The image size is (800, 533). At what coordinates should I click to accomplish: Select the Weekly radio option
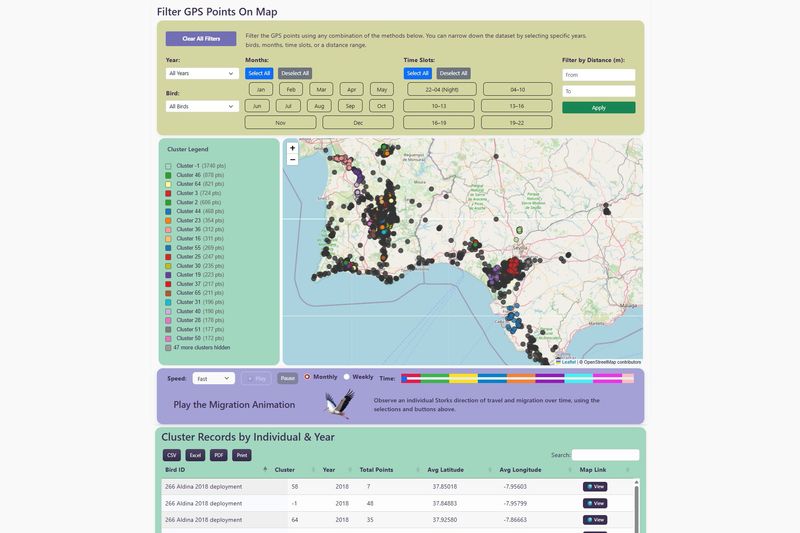[x=347, y=377]
